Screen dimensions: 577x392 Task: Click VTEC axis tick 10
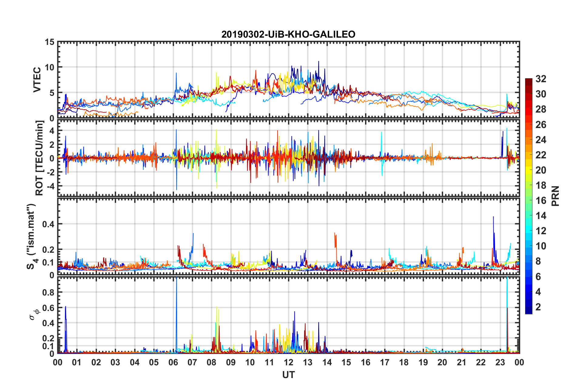pyautogui.click(x=50, y=67)
